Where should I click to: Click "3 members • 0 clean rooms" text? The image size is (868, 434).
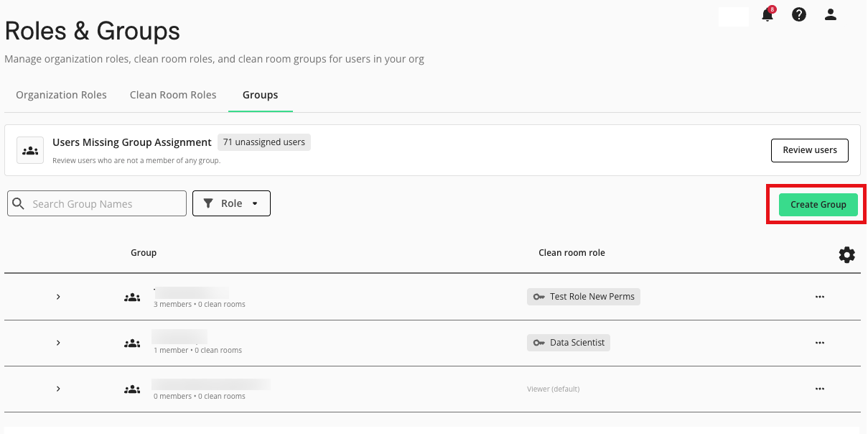[200, 305]
